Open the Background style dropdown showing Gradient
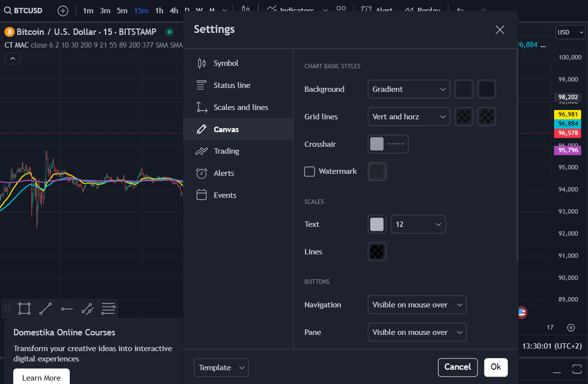 [x=409, y=89]
